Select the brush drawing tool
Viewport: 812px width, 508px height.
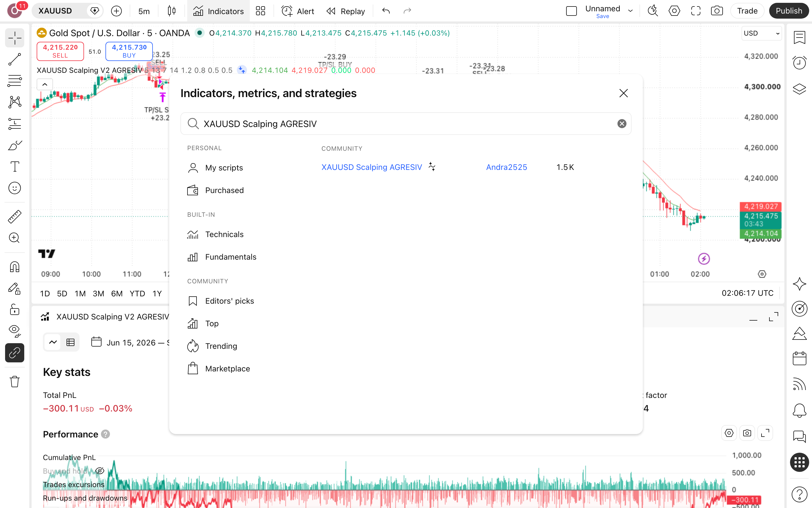pos(14,145)
